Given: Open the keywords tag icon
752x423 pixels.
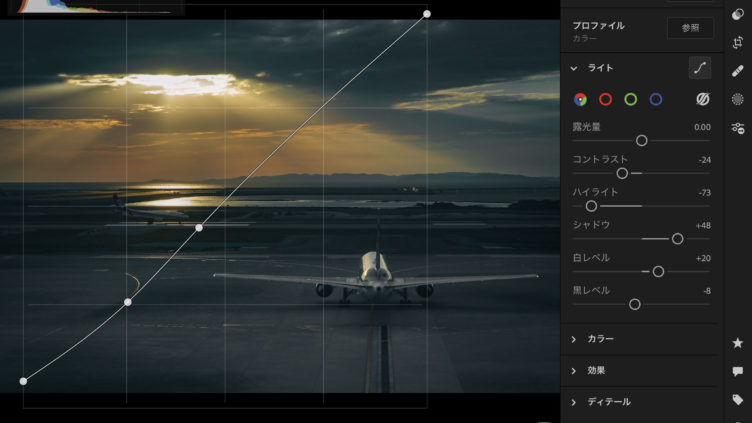Looking at the screenshot, I should click(x=738, y=400).
